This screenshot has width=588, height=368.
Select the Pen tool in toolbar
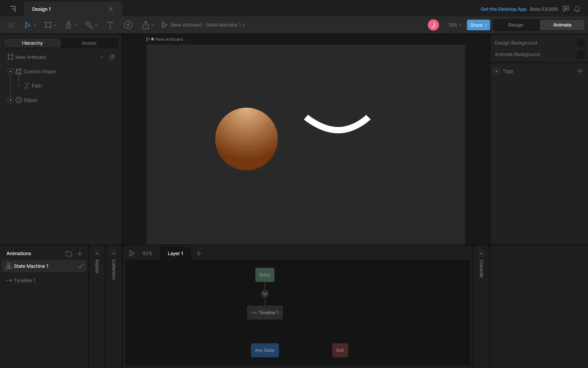point(68,25)
